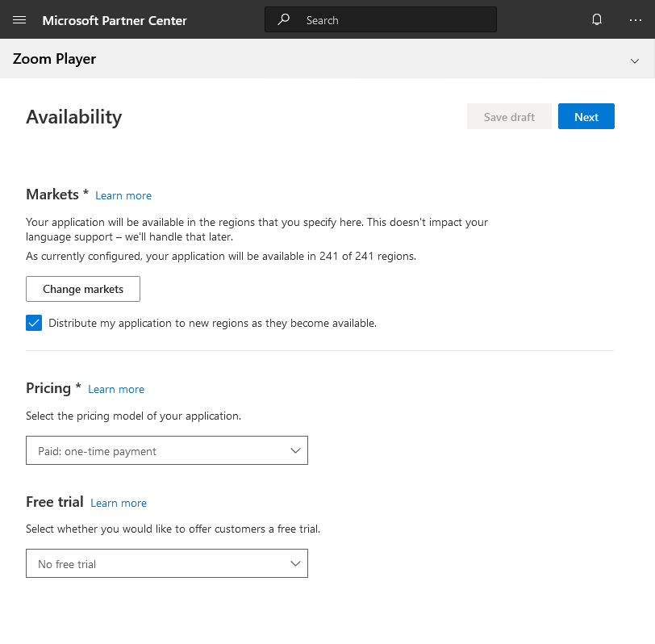This screenshot has width=655, height=644.
Task: Expand the Zoom Player section header
Action: point(635,60)
